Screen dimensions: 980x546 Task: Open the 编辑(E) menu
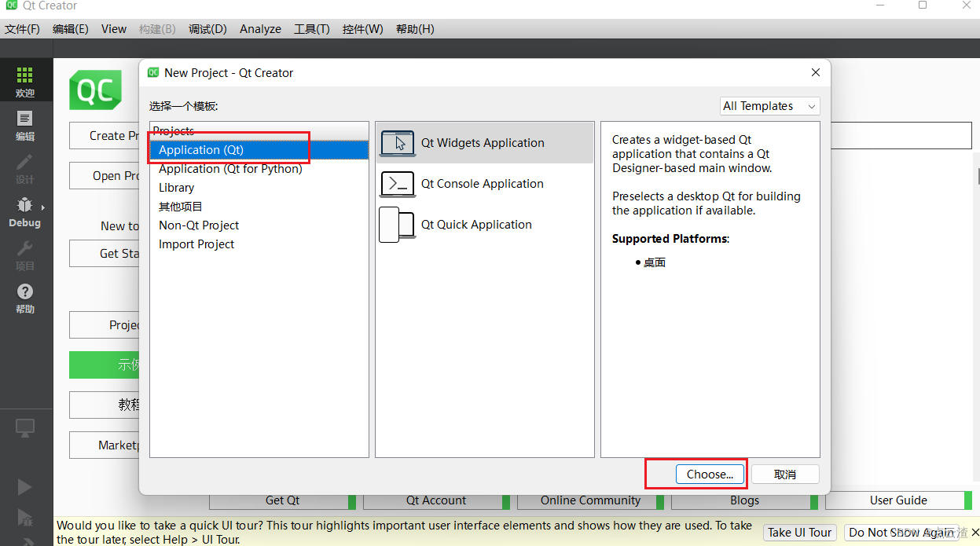click(71, 29)
